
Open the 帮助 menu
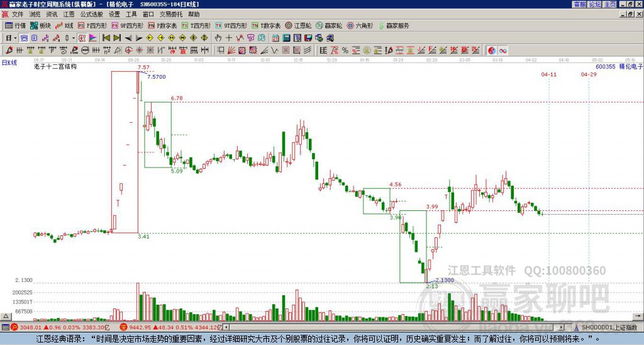(194, 14)
